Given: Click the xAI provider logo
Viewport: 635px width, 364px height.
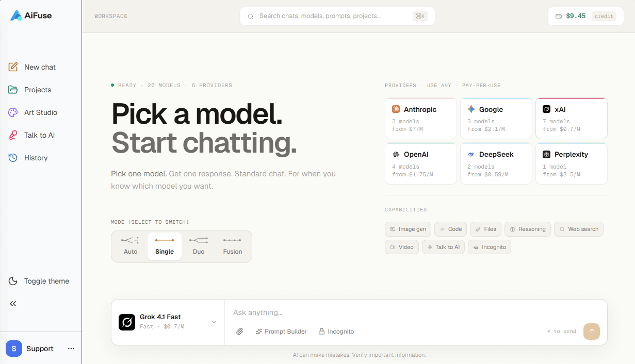Looking at the screenshot, I should point(547,109).
